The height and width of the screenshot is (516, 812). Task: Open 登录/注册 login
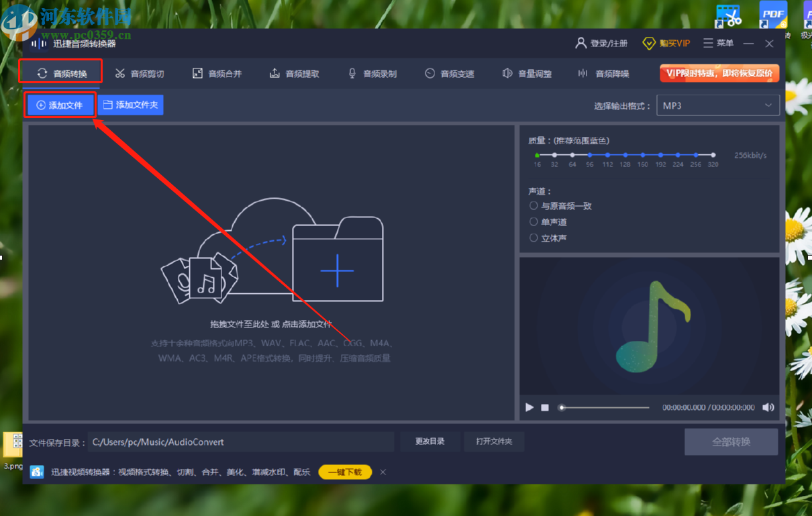[x=601, y=44]
